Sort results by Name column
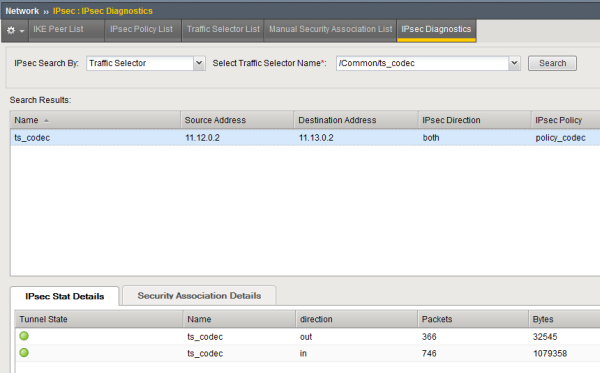Screen dimensions: 600x373 (x=95, y=120)
